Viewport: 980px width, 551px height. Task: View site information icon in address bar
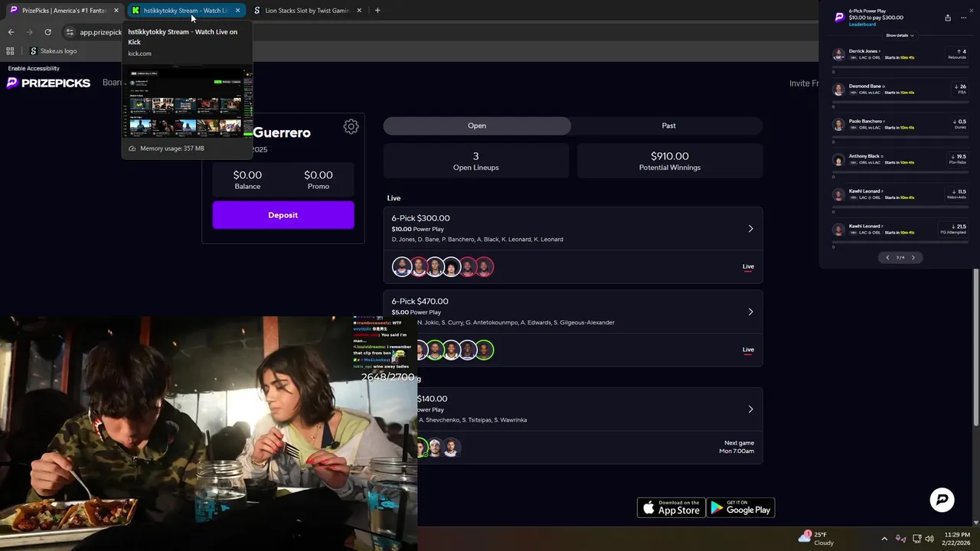coord(70,32)
